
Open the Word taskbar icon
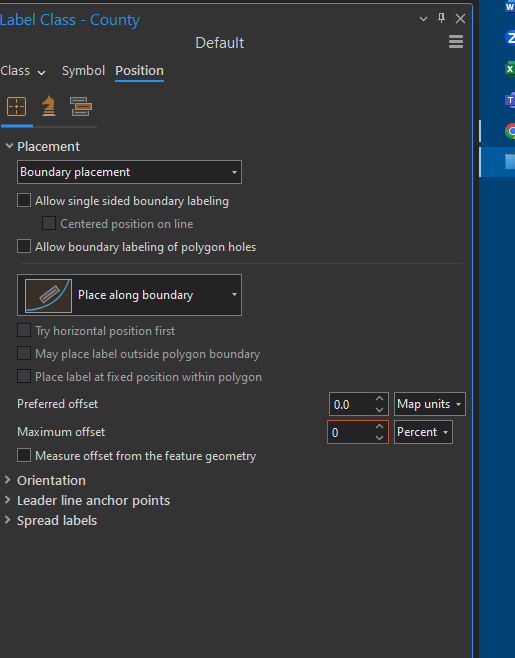point(510,7)
